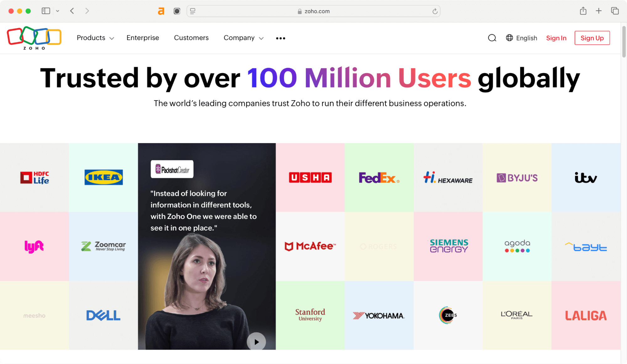Click the page vertical scrollbar
Viewport: 627px width, 364px height.
[624, 42]
